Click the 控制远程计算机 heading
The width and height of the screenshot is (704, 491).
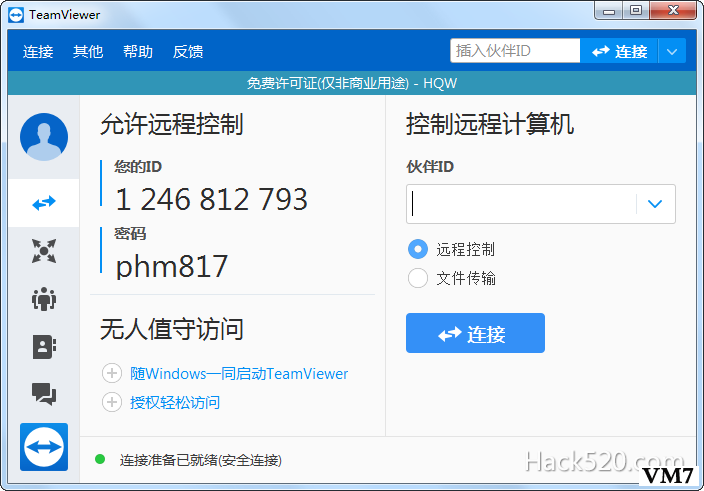[x=490, y=124]
